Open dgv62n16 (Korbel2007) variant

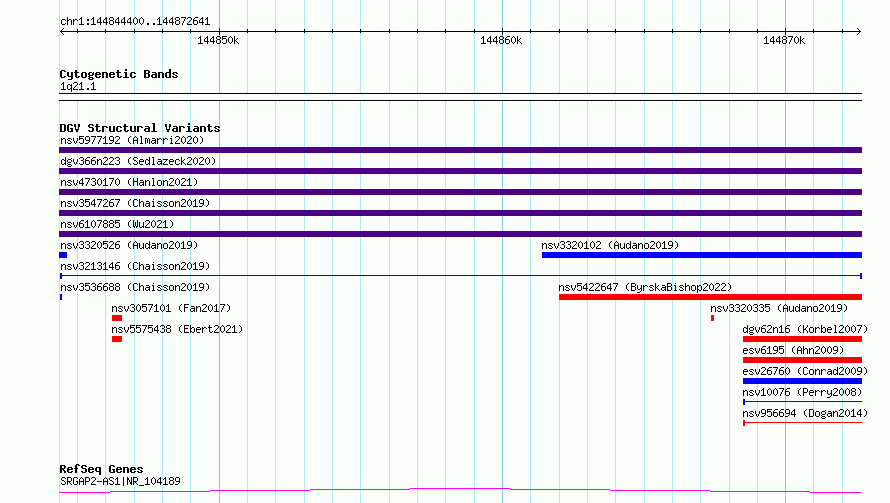point(805,329)
